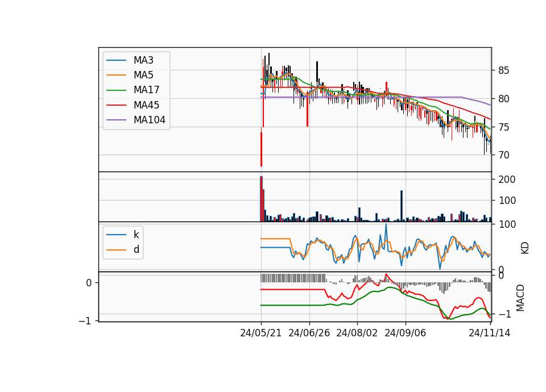Click the 24/05/21 date axis label
The height and width of the screenshot is (392, 546).
coord(260,333)
